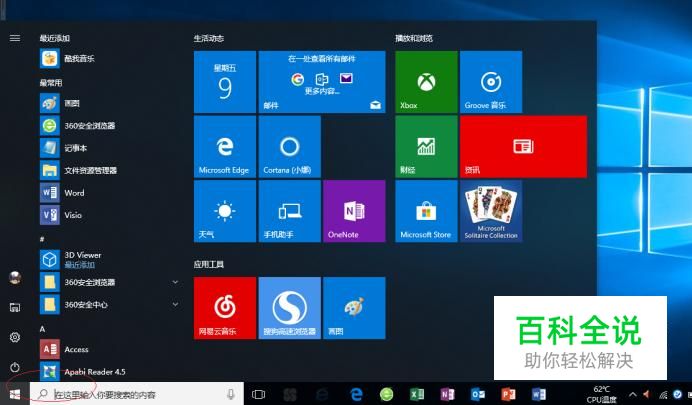
Task: Open Word from most used list
Action: [74, 193]
